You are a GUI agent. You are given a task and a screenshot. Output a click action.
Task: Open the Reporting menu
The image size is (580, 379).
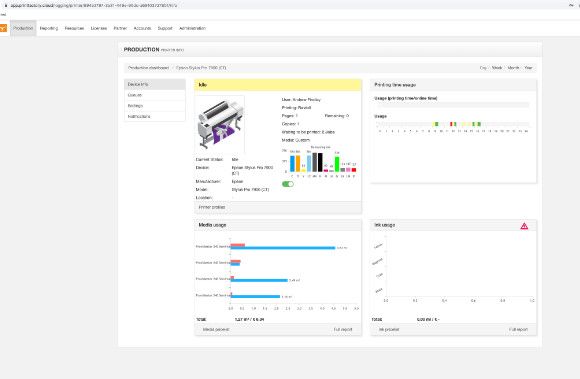tap(49, 28)
